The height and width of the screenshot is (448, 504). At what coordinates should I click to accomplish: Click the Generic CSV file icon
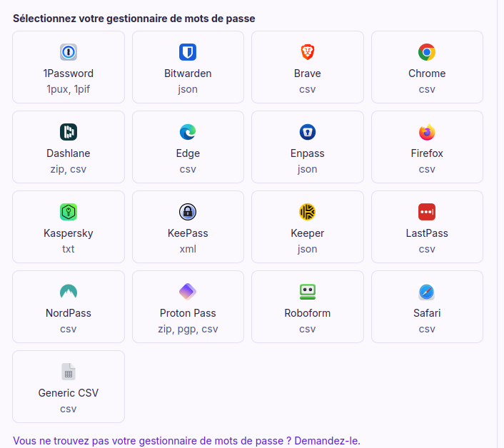point(69,372)
